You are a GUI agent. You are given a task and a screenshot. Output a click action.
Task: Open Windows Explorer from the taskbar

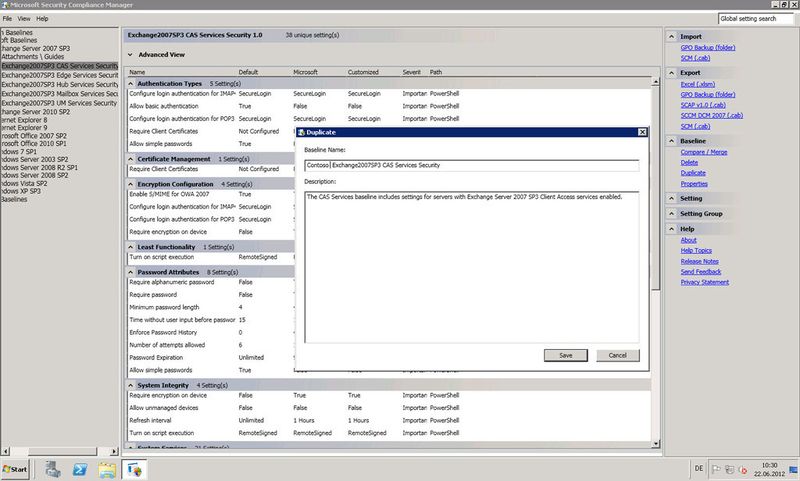(107, 469)
